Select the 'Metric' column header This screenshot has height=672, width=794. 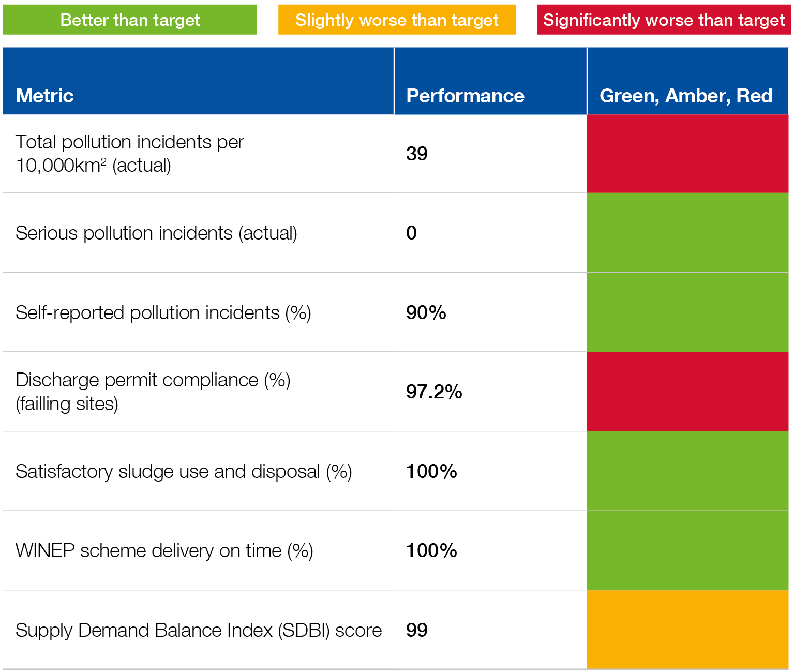[x=45, y=96]
